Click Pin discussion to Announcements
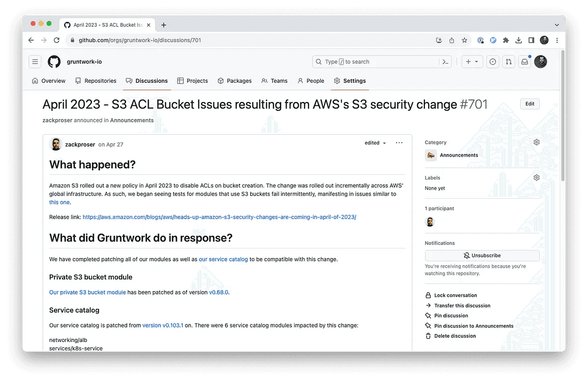The height and width of the screenshot is (381, 588). pos(469,326)
